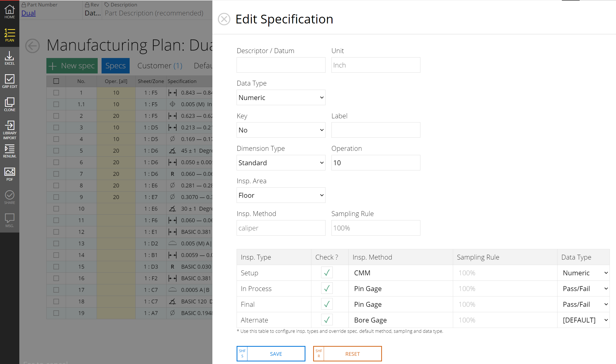Viewport: 616px width, 364px height.
Task: Select the Specs tab
Action: point(115,66)
